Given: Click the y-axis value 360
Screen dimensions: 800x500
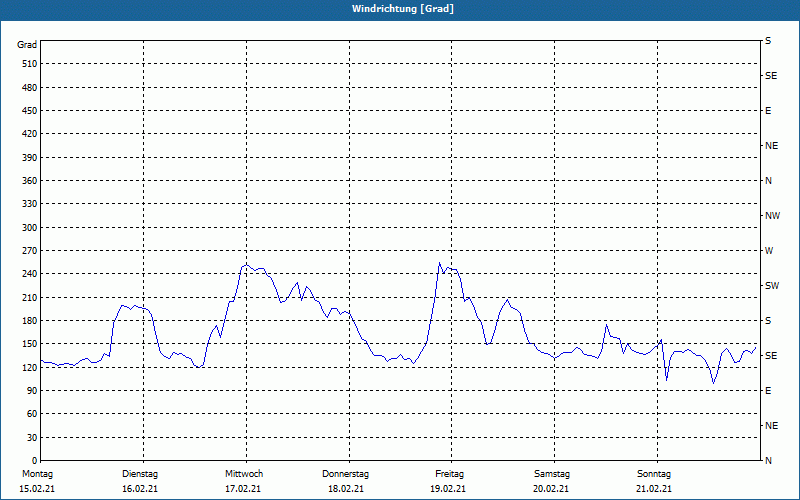Looking at the screenshot, I should click(x=30, y=181).
